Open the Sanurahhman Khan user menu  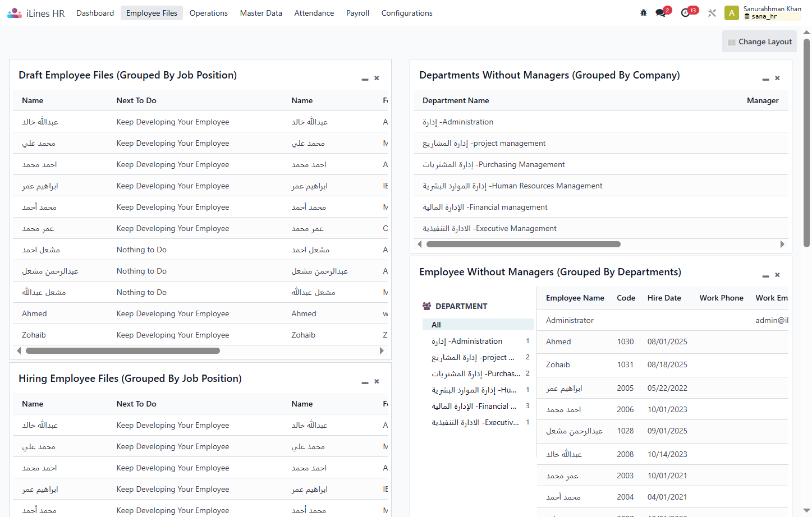click(763, 13)
